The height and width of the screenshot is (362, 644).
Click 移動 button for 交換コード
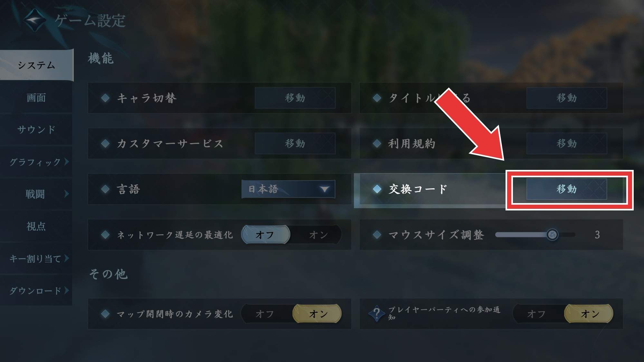566,189
